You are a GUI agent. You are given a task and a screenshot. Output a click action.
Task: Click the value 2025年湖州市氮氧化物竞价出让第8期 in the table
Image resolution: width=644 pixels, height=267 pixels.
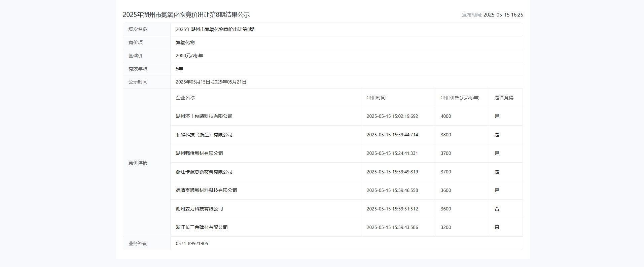[215, 29]
